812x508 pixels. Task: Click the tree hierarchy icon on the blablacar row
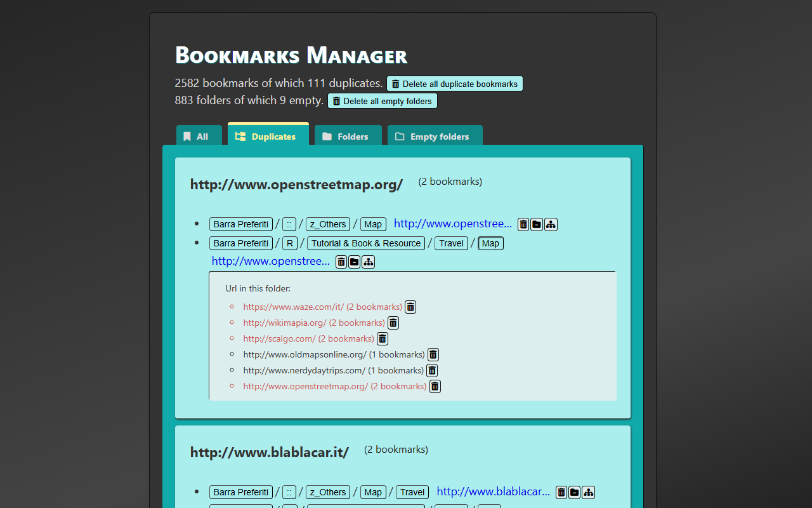coord(589,492)
